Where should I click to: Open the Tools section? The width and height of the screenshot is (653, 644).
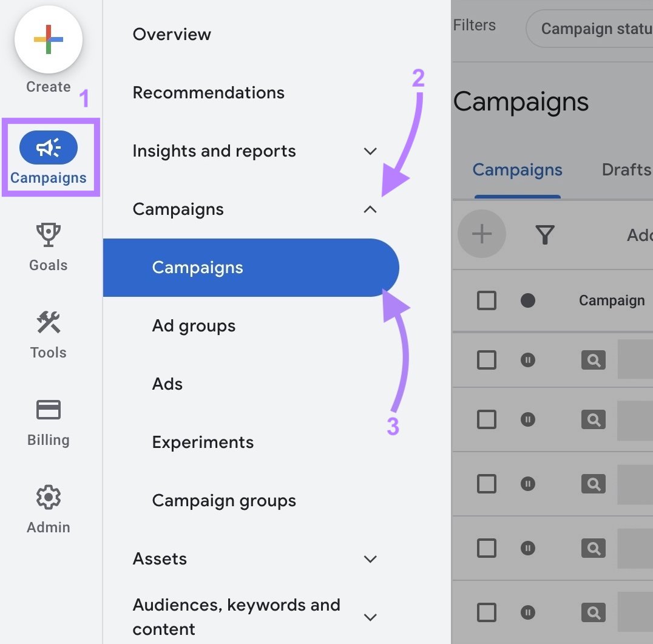pos(48,334)
